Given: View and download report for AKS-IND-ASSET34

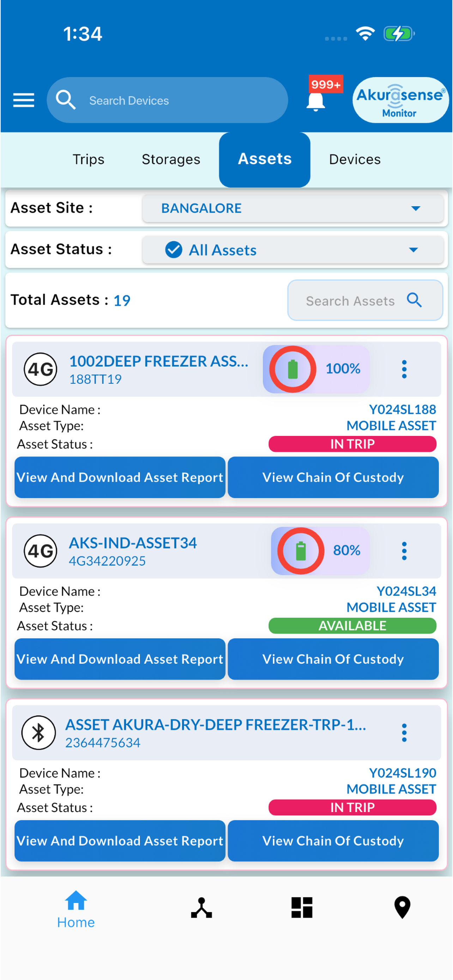Looking at the screenshot, I should click(120, 659).
